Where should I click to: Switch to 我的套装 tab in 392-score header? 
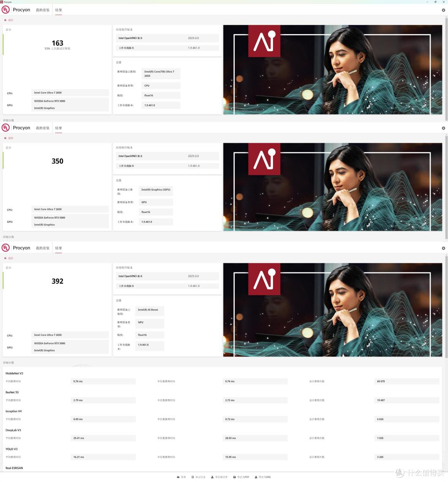[x=43, y=248]
